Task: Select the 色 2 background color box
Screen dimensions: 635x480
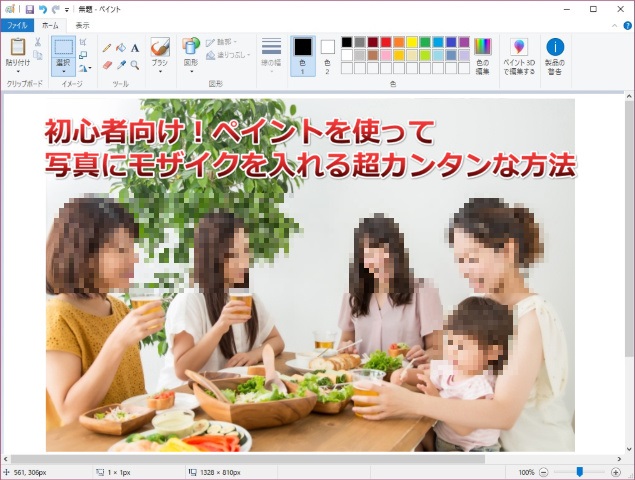Action: click(327, 56)
